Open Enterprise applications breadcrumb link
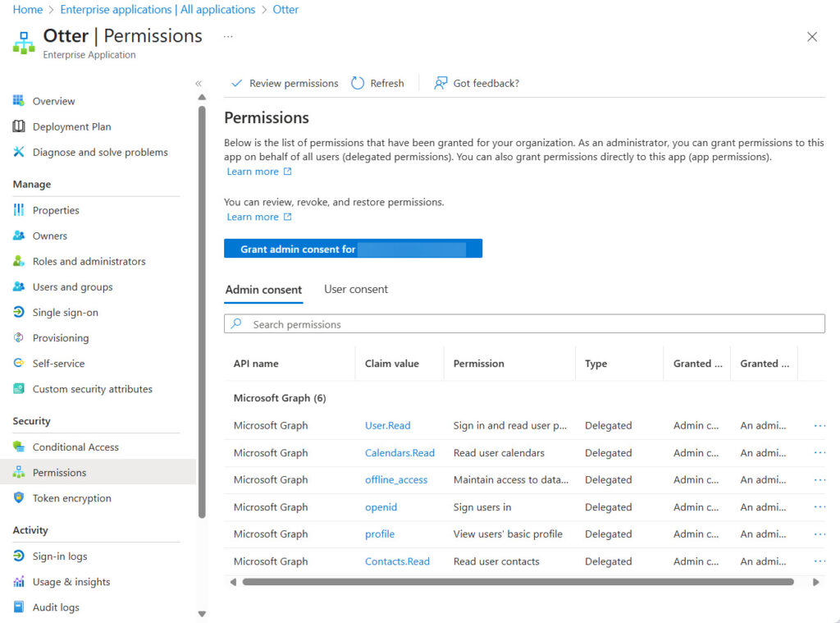Image resolution: width=840 pixels, height=623 pixels. (157, 10)
